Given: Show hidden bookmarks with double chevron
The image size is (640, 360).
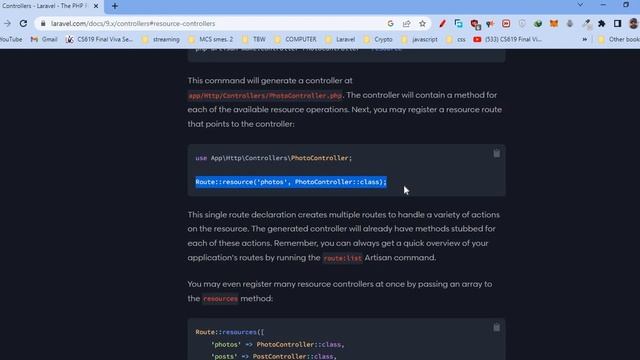Looking at the screenshot, I should tap(584, 40).
